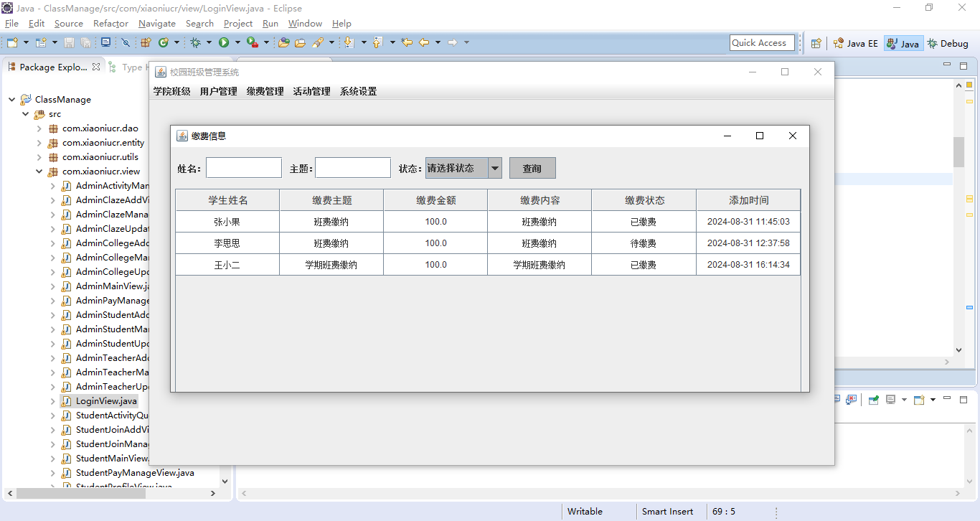The width and height of the screenshot is (980, 521).
Task: Collapse the com.xiaoniucr.view package
Action: pyautogui.click(x=39, y=172)
